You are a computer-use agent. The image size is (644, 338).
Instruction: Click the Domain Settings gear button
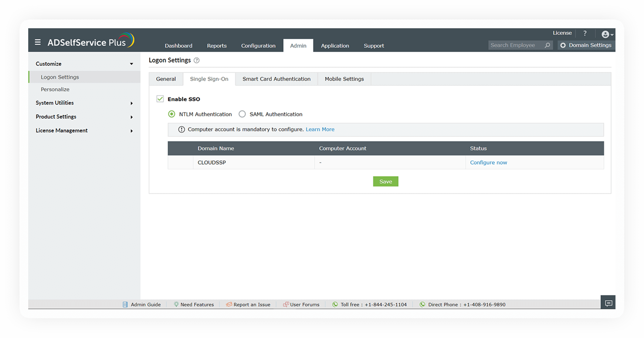click(x=586, y=45)
